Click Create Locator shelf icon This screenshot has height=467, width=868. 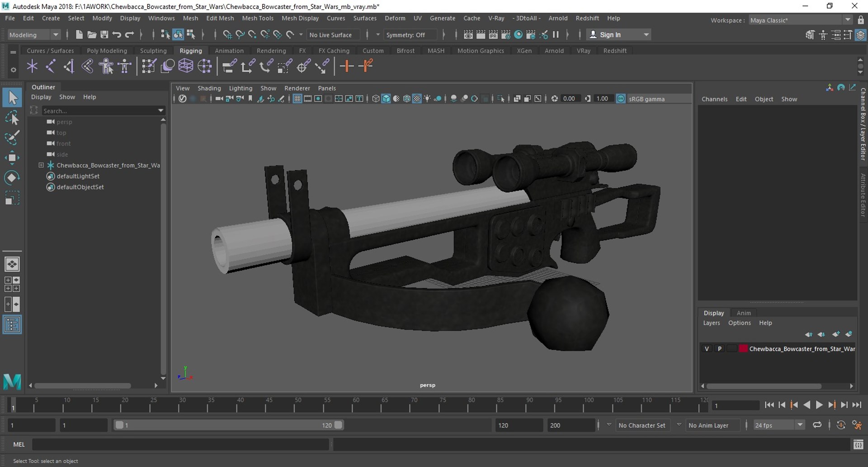(x=32, y=67)
